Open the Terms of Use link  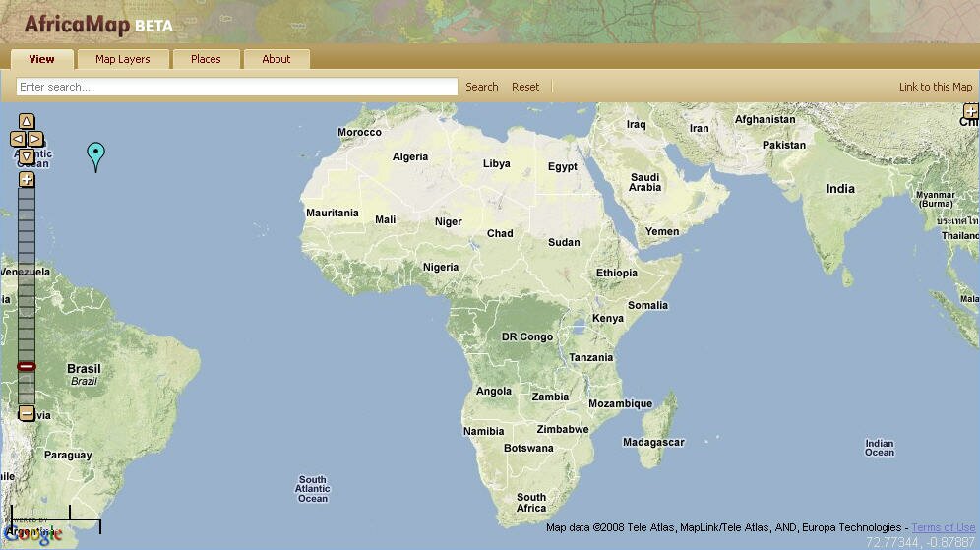(x=944, y=527)
